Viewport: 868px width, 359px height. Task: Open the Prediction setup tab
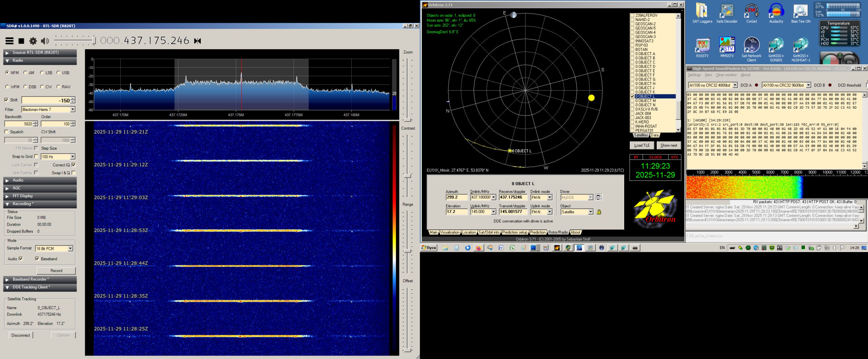tap(514, 232)
